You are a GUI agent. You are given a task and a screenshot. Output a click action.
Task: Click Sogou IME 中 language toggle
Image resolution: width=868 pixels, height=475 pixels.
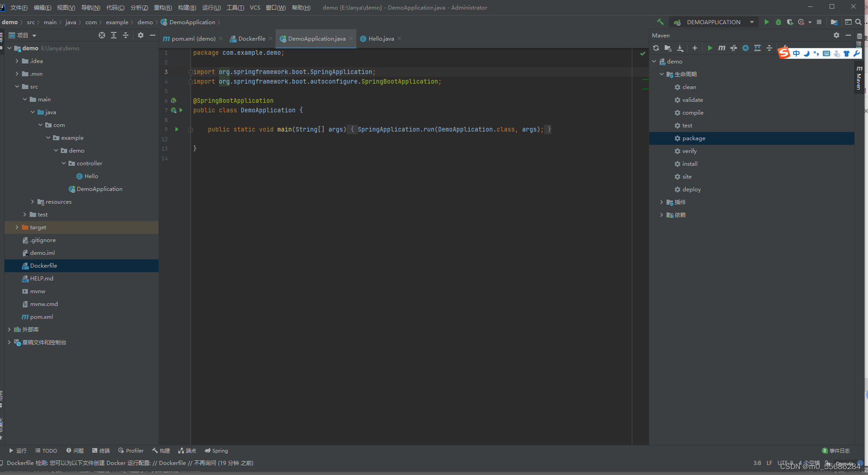(796, 53)
